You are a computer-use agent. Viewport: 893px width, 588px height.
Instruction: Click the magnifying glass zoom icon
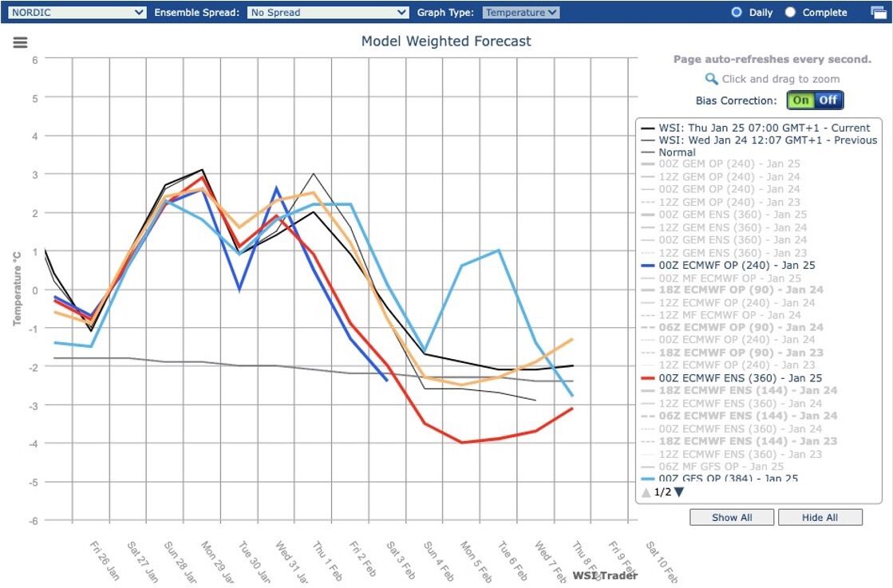click(710, 79)
